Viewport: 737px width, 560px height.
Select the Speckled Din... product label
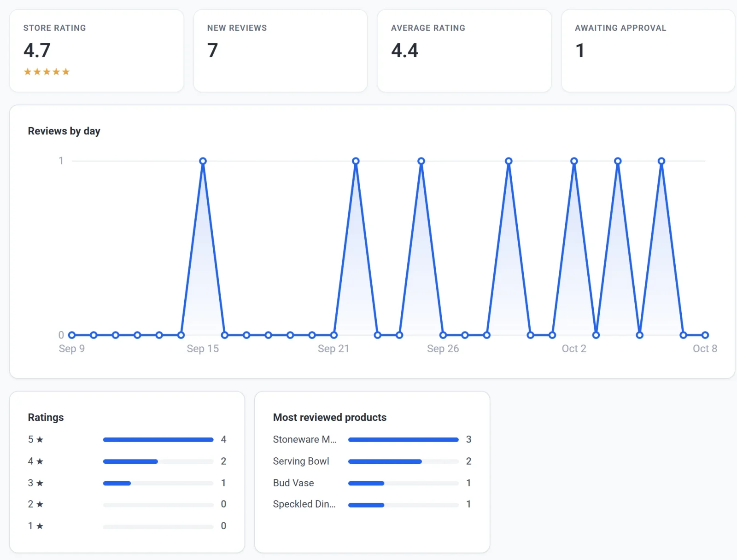click(304, 504)
